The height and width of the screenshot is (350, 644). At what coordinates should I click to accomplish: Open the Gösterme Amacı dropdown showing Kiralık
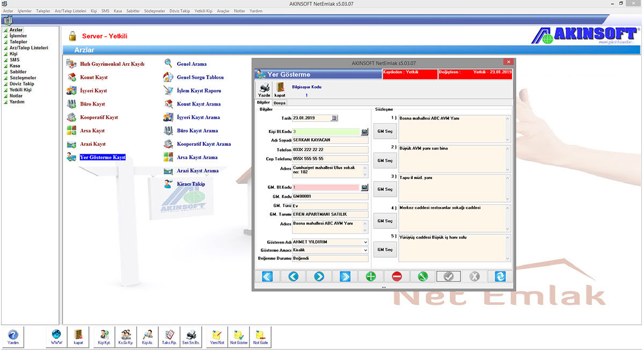click(365, 250)
